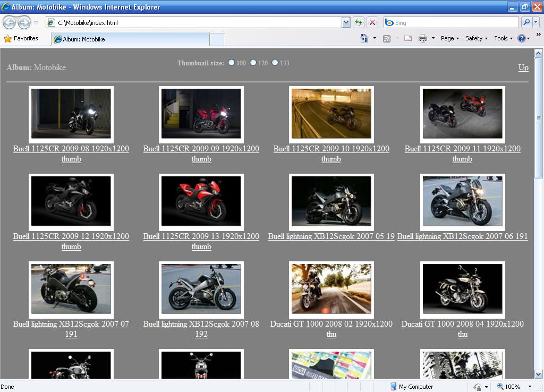Open Buell lightning 2007 06 thumbnail image
Screen dimensions: 544x392
[x=463, y=201]
